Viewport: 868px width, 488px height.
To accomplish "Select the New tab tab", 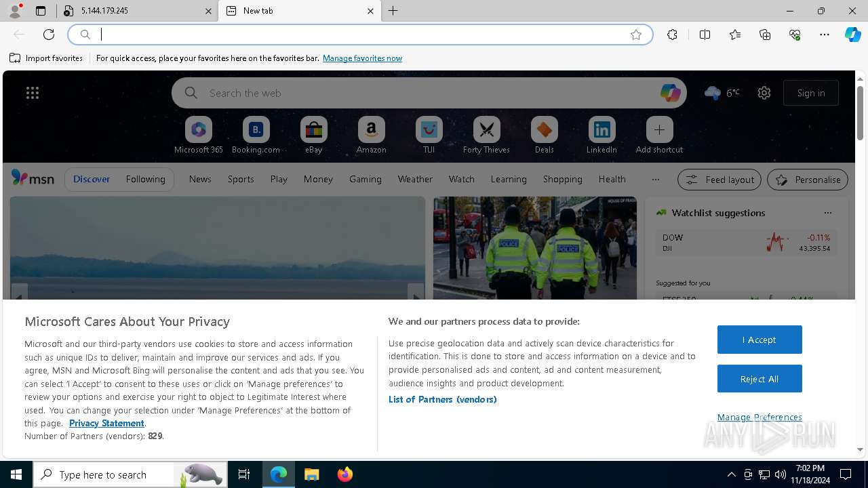I will (x=298, y=11).
